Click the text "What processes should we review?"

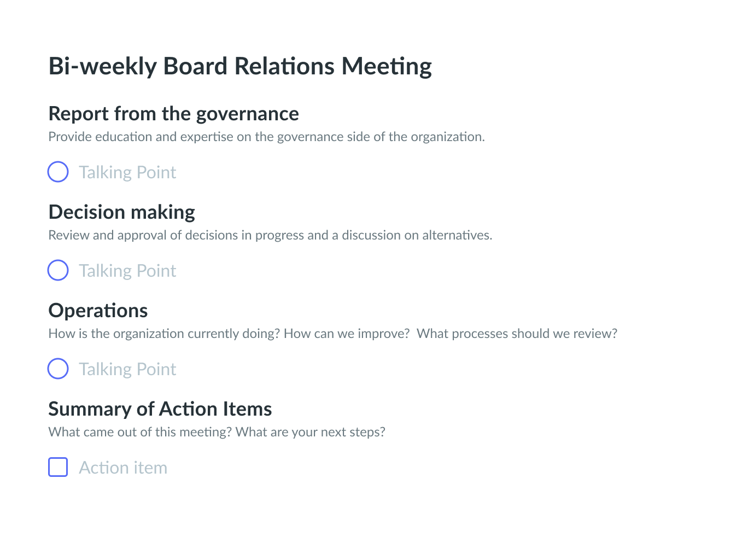tap(517, 334)
